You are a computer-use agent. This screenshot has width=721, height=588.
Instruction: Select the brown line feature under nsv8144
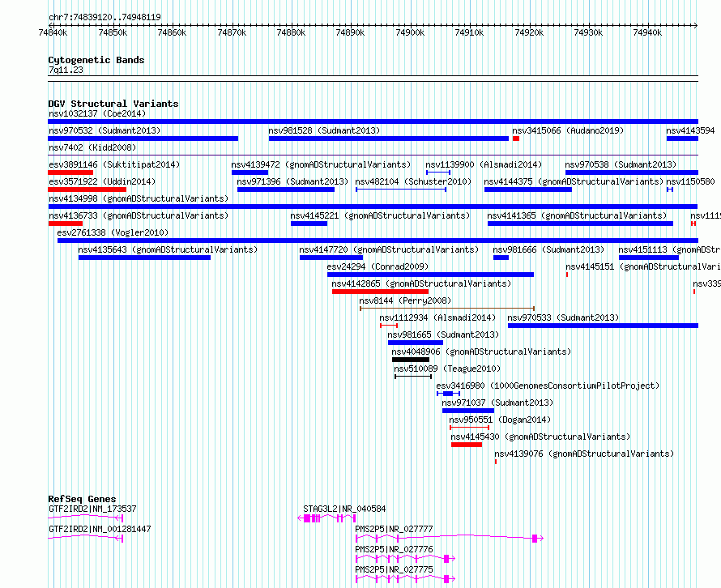[x=447, y=309]
